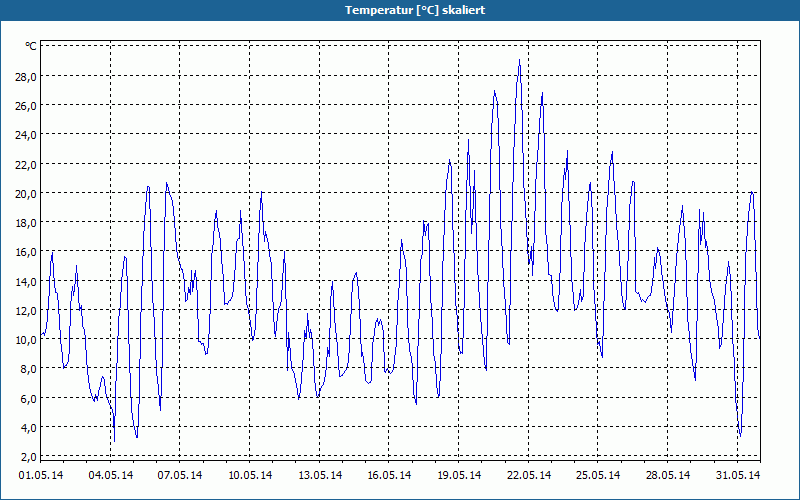800x500 pixels.
Task: Click the 28,0 y-axis label
Action: 26,77
